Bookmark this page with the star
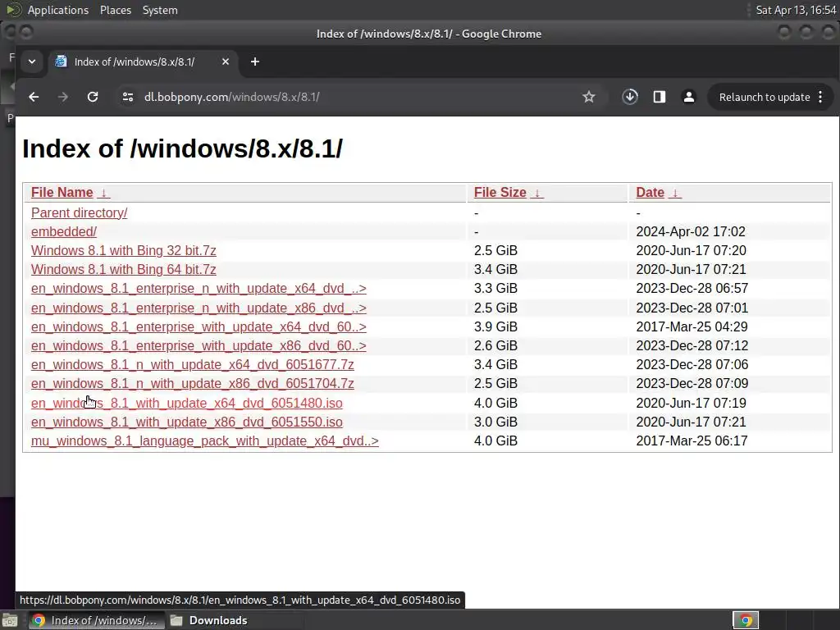840x630 pixels. [589, 97]
